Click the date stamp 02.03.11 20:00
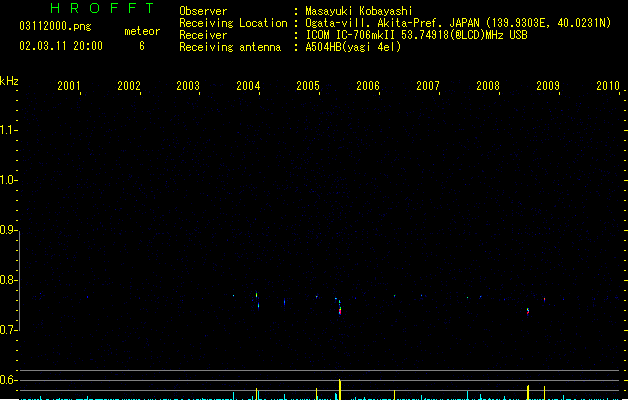This screenshot has width=629, height=400. pyautogui.click(x=61, y=46)
